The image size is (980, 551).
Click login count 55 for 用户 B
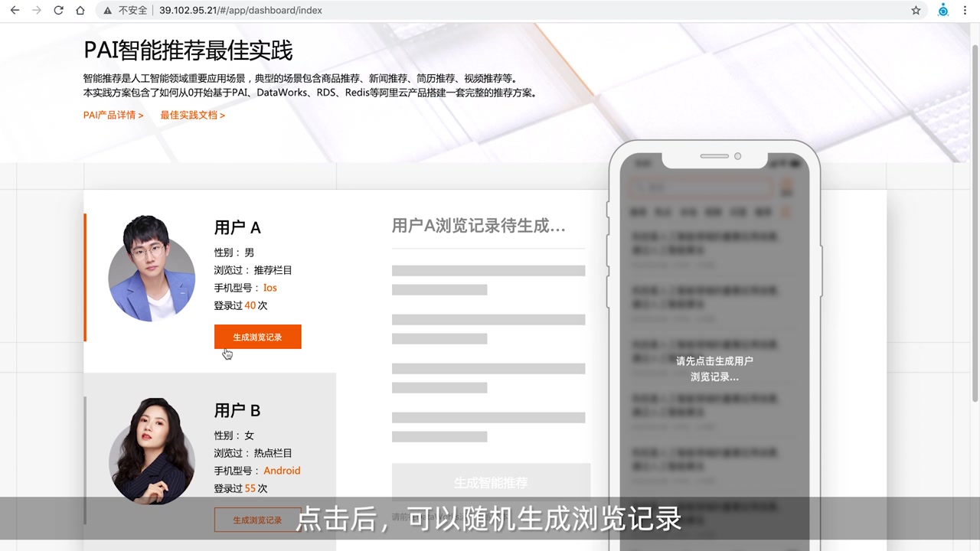(x=250, y=488)
